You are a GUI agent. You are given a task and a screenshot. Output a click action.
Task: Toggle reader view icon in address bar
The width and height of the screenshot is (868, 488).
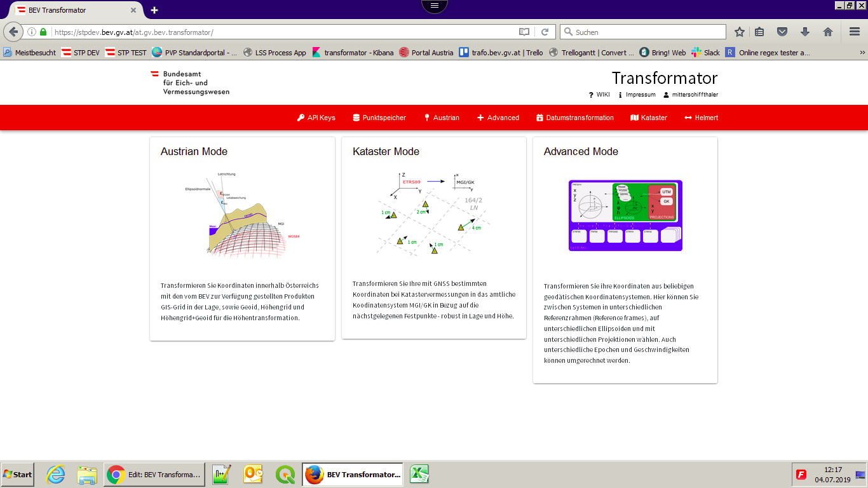tap(524, 32)
